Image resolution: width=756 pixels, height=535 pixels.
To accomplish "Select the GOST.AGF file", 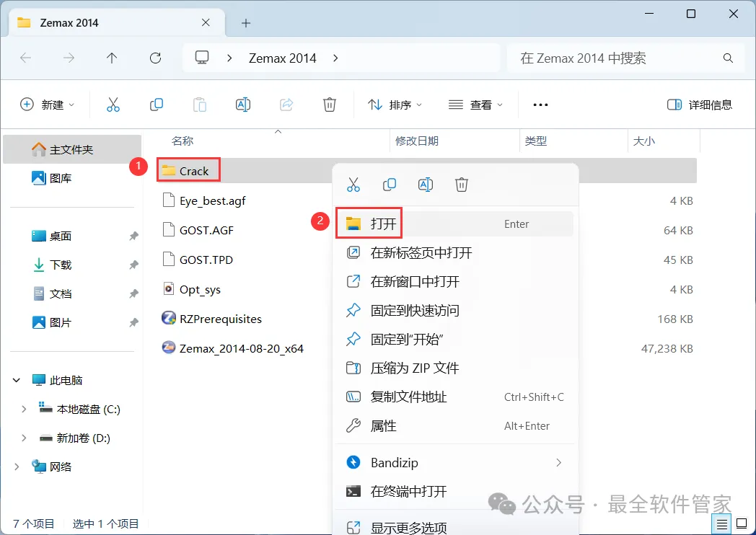I will [x=198, y=231].
